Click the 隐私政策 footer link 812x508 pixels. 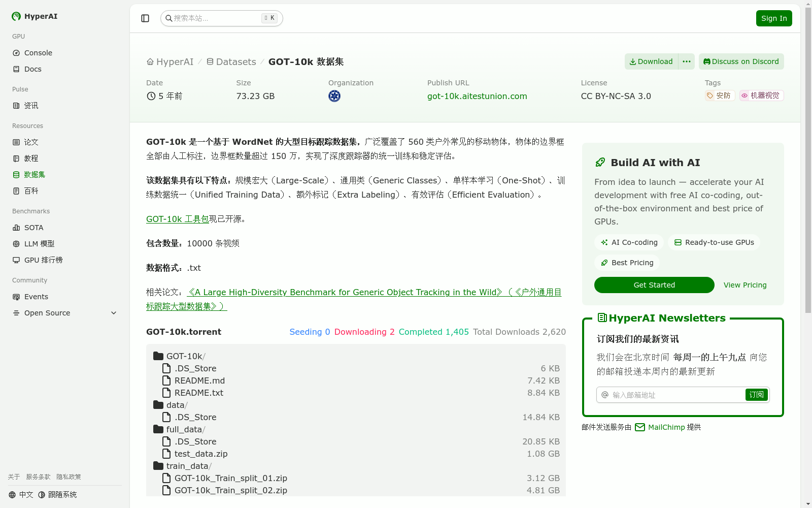tap(69, 477)
